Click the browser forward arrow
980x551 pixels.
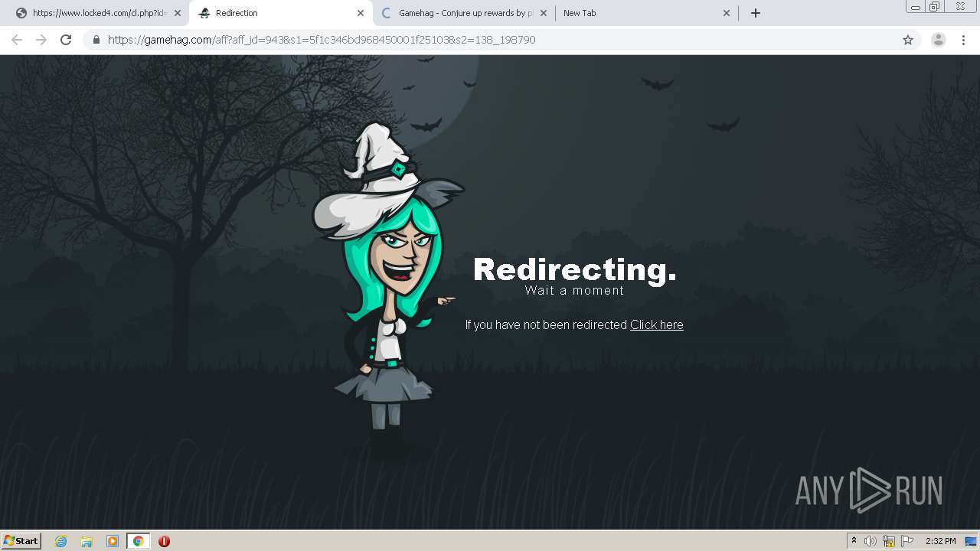(x=41, y=40)
